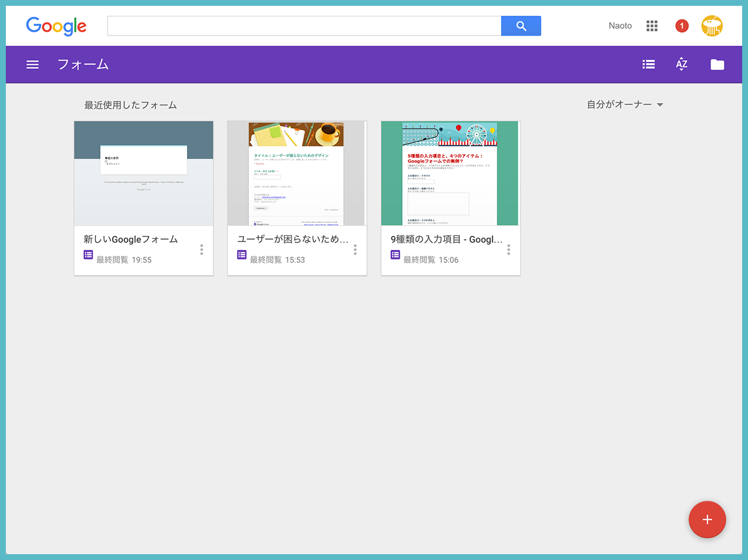Screen dimensions: 748x560
Task: Click the 9種類の入力項目 - Googl… title
Action: tap(446, 239)
